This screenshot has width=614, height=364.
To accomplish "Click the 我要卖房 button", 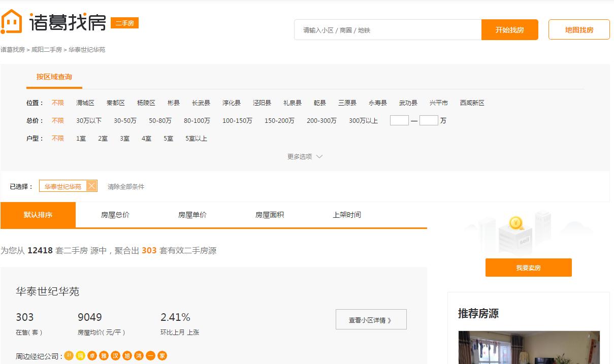I will (528, 268).
